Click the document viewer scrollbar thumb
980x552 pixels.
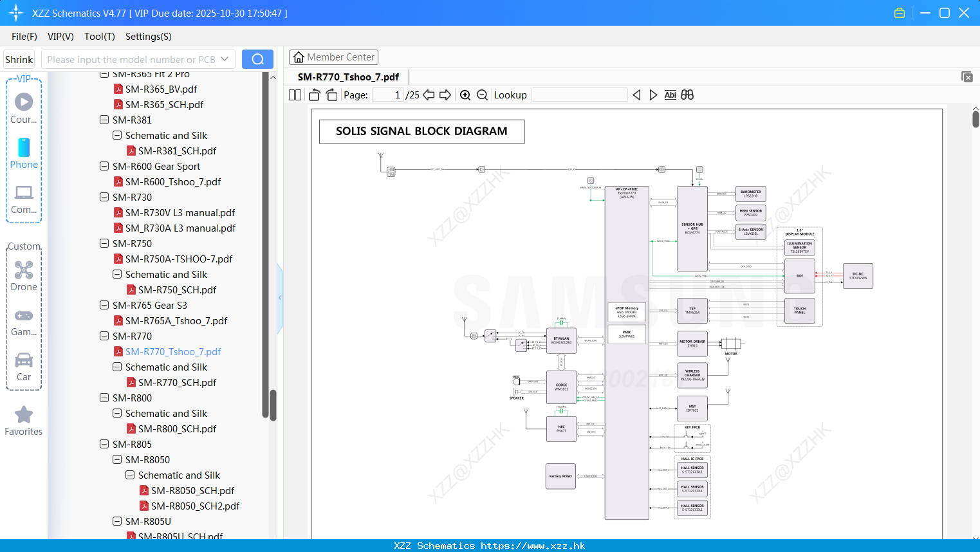tap(975, 119)
